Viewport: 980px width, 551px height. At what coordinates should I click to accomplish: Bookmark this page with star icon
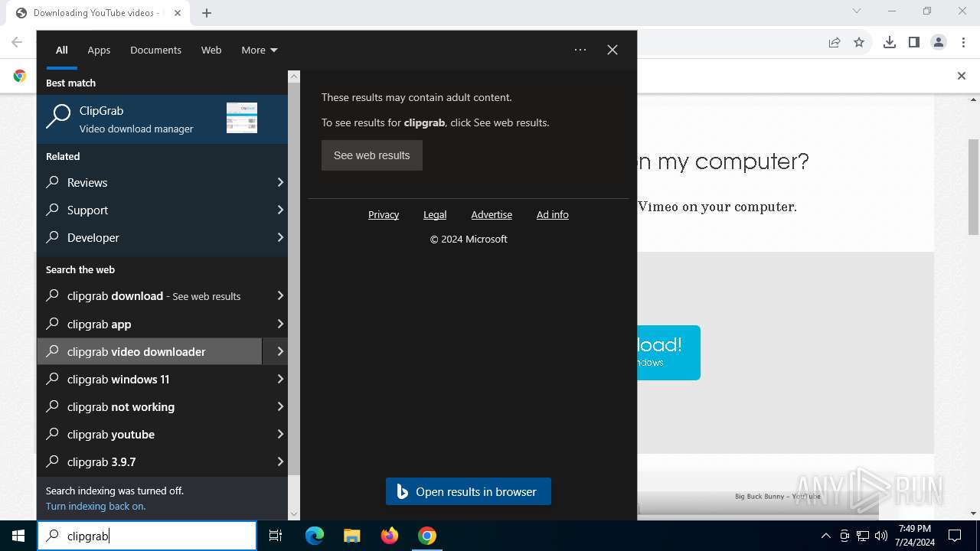tap(859, 42)
